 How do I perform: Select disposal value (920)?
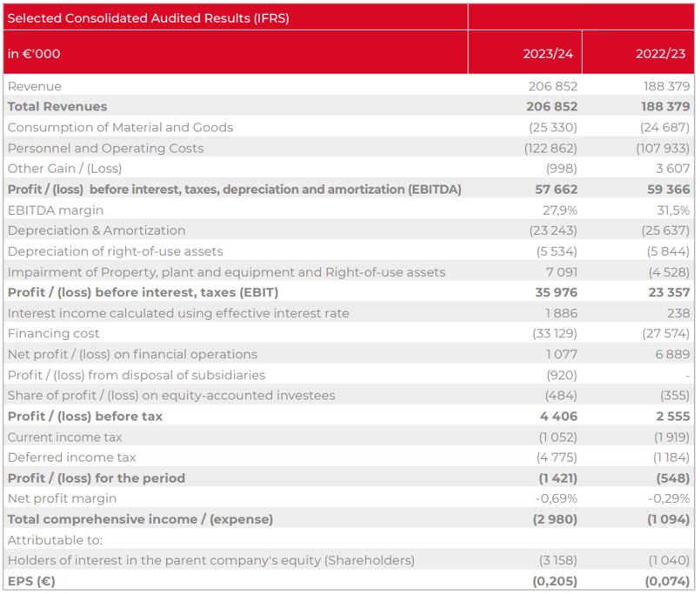coord(562,375)
